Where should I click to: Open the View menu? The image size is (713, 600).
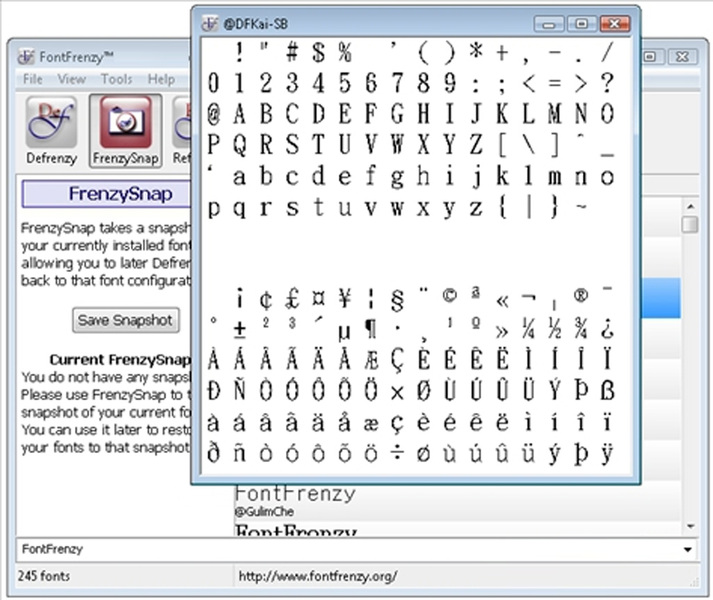(71, 79)
